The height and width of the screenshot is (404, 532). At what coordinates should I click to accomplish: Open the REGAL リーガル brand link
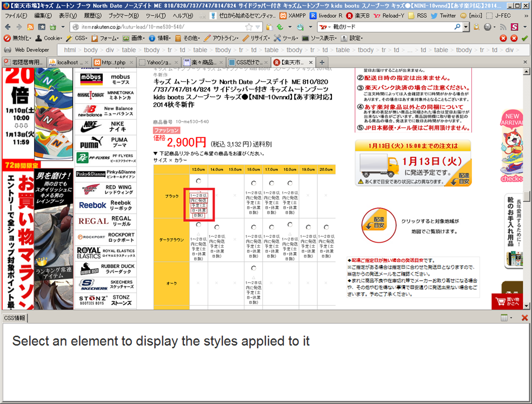[106, 221]
